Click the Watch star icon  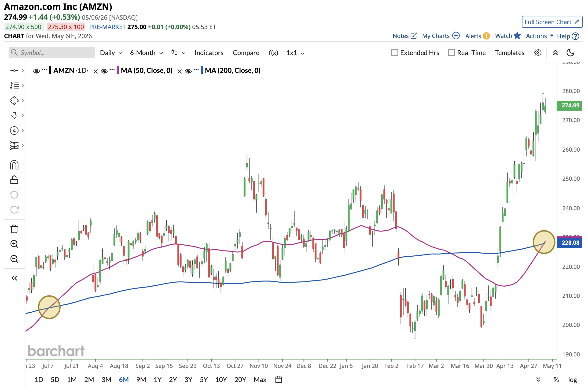pos(517,36)
